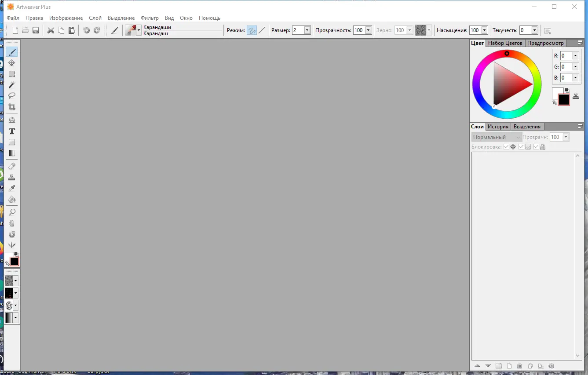
Task: Switch to the История tab
Action: tap(498, 126)
